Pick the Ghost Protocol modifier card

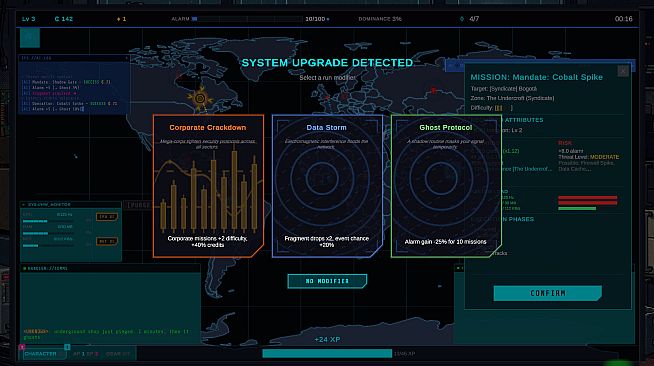pos(446,186)
